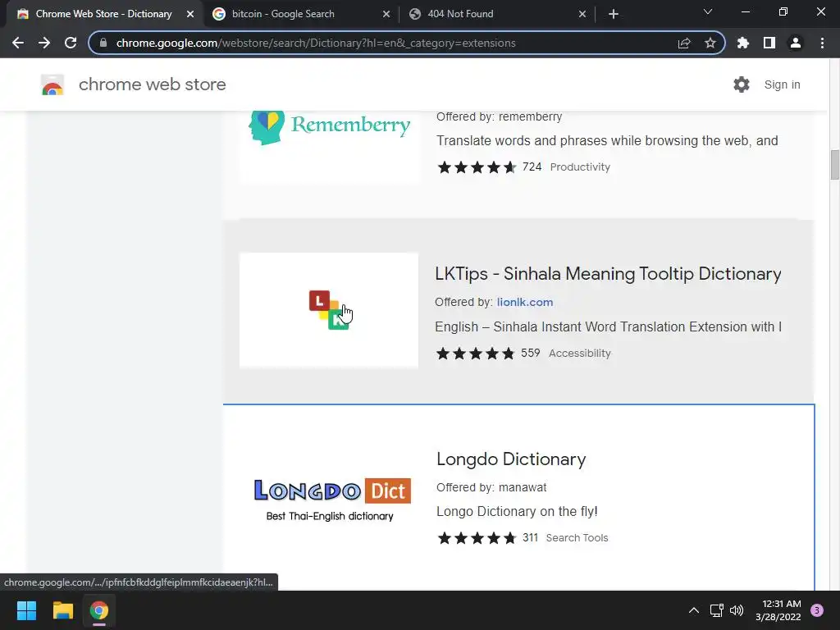Switch to the bitcoin - Google Search tab
This screenshot has height=630, width=840.
click(301, 14)
